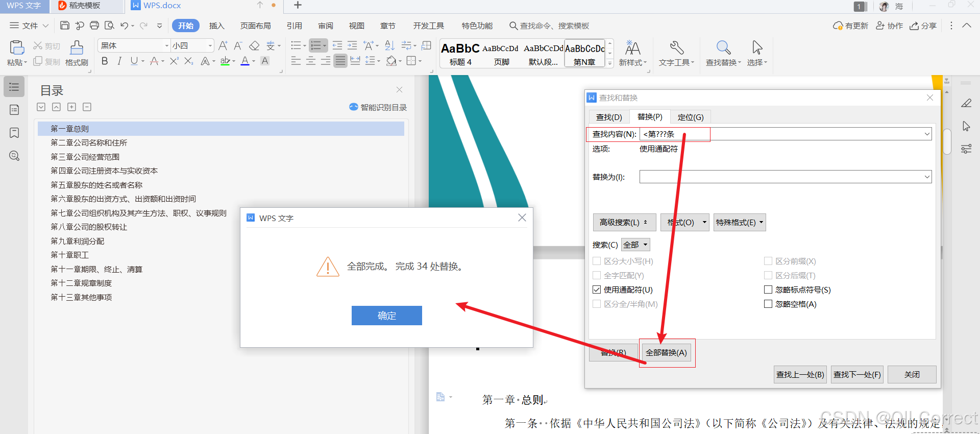Click the Superscript icon

click(x=174, y=61)
